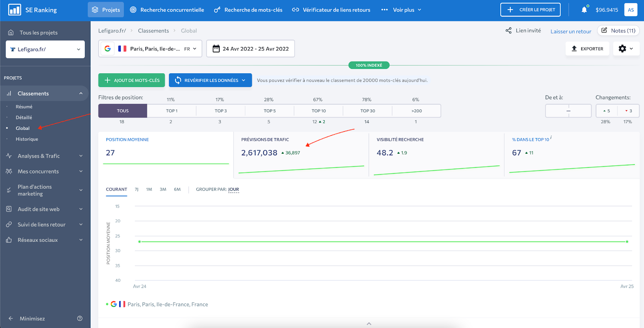Image resolution: width=644 pixels, height=328 pixels.
Task: Expand the Audit de site web section
Action: tap(81, 209)
